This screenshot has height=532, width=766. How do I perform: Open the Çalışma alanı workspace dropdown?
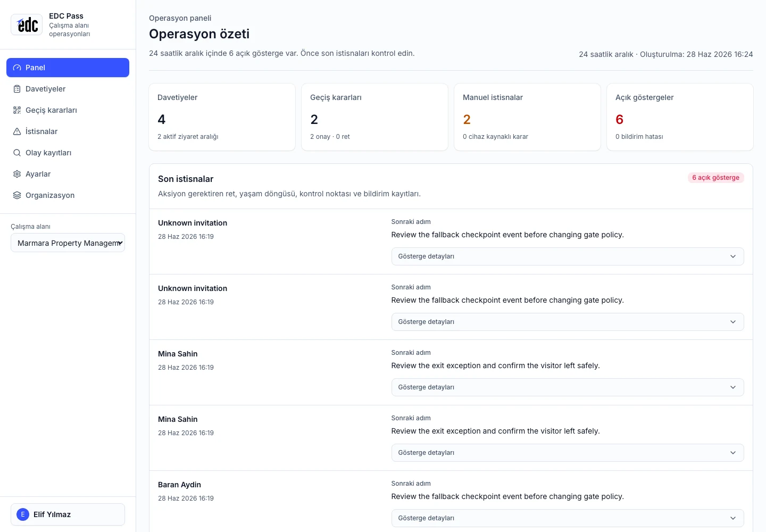pyautogui.click(x=68, y=243)
